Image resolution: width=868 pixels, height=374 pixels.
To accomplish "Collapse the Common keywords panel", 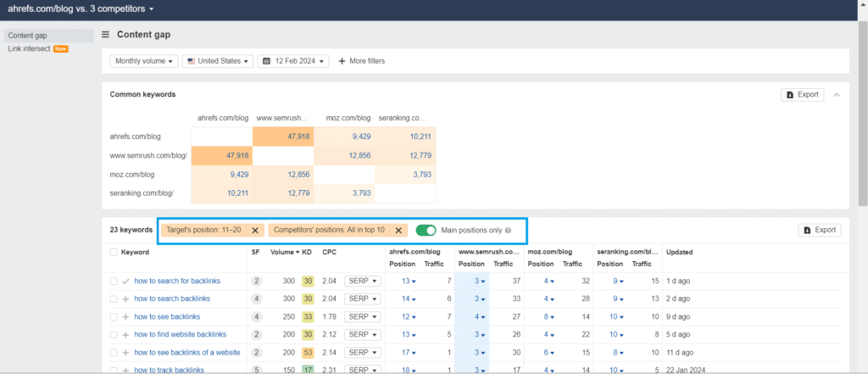I will pos(837,95).
